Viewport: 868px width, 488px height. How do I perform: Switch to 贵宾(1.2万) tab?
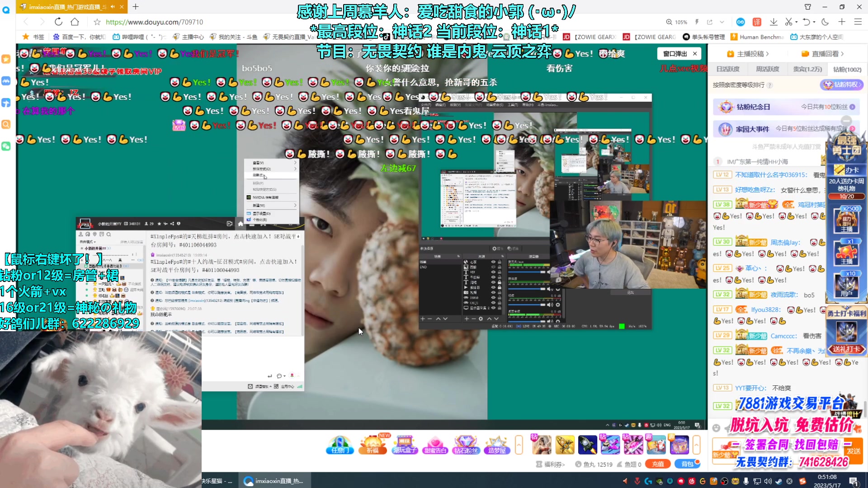coord(807,69)
